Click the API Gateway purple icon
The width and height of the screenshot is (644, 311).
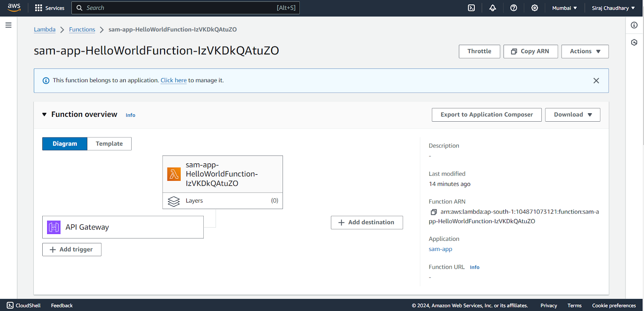(x=54, y=227)
